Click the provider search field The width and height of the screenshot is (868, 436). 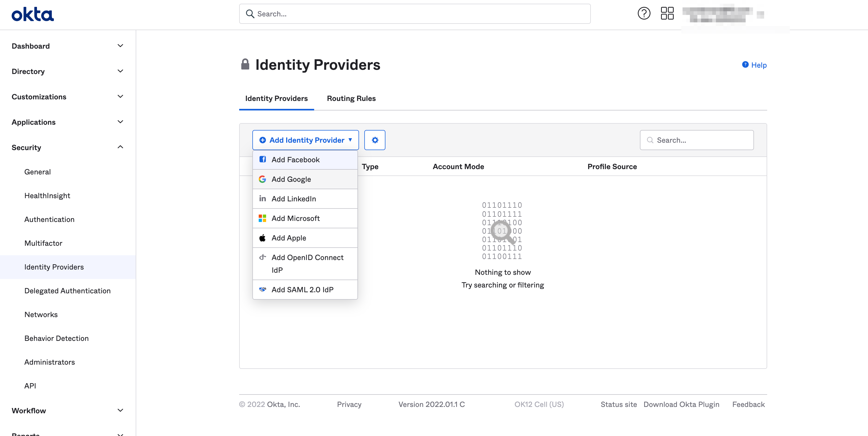pos(697,140)
